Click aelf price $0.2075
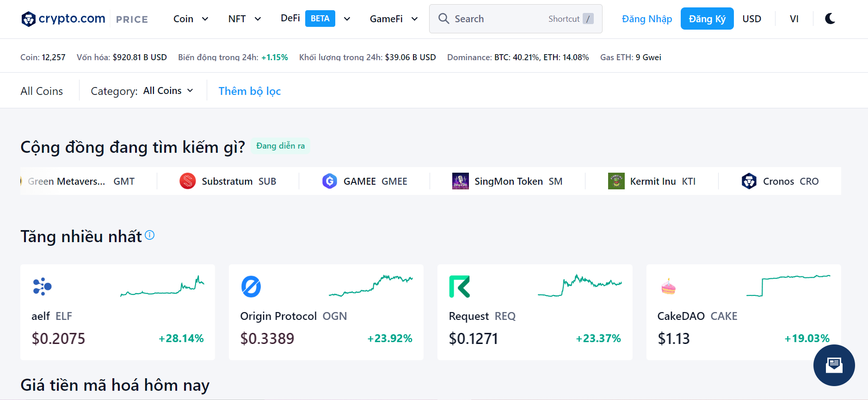Viewport: 868px width, 400px height. click(58, 339)
